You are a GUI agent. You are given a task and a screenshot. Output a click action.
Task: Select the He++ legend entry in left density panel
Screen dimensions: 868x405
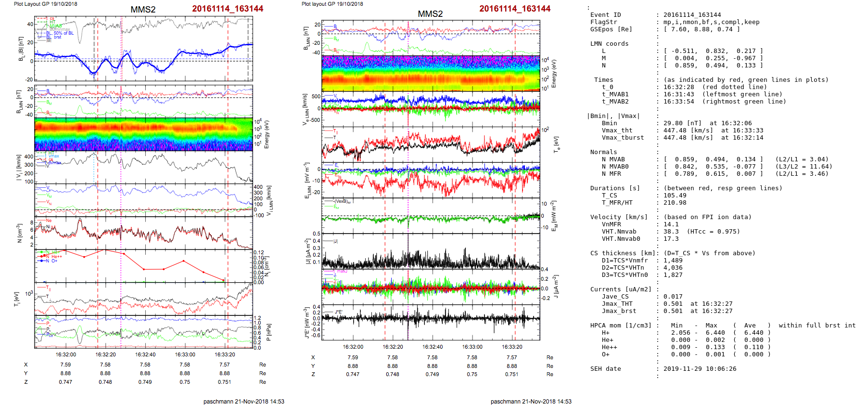[56, 257]
